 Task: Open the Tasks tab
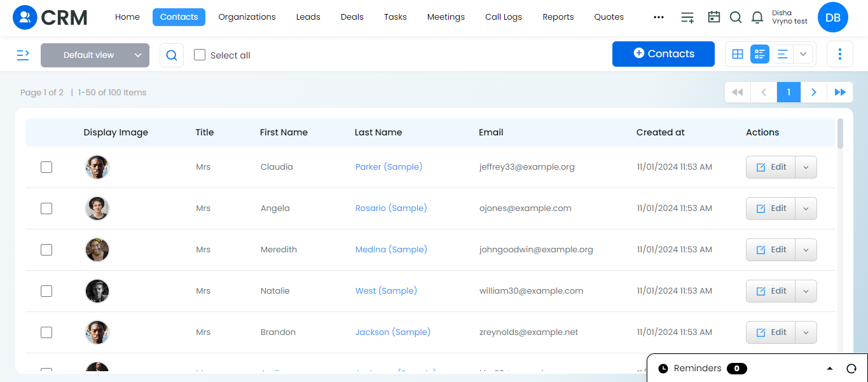point(395,17)
